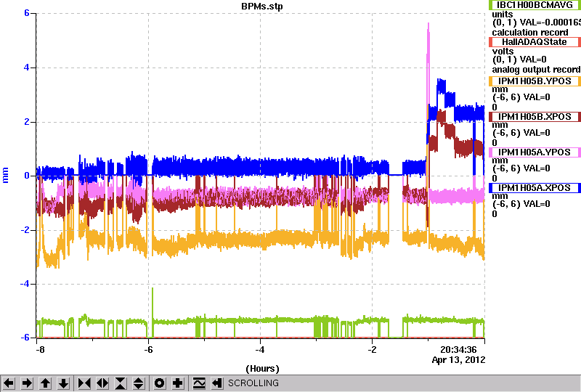This screenshot has height=392, width=581.
Task: Click the Apr 13, 2012 date label
Action: point(458,360)
